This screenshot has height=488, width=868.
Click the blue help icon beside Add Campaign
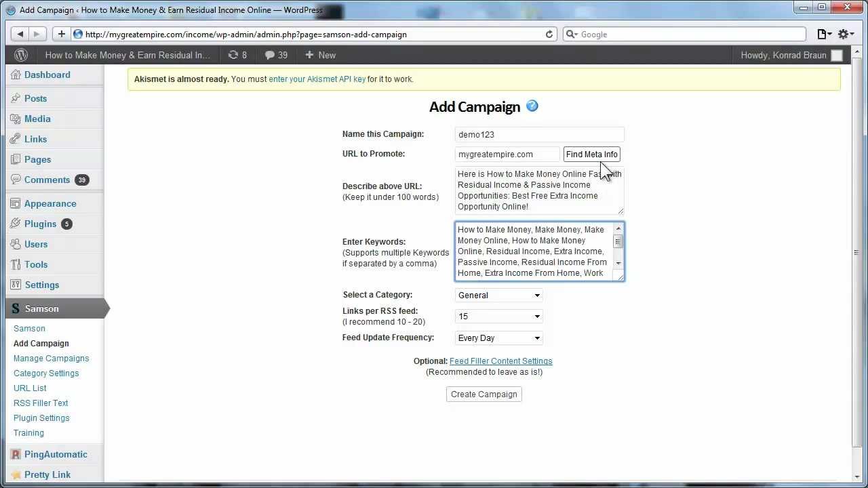[532, 106]
